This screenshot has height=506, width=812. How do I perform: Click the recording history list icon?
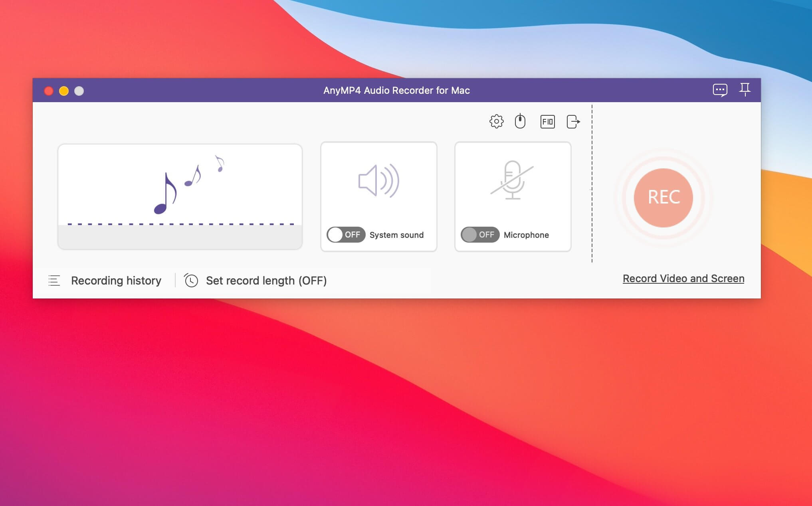click(x=54, y=281)
